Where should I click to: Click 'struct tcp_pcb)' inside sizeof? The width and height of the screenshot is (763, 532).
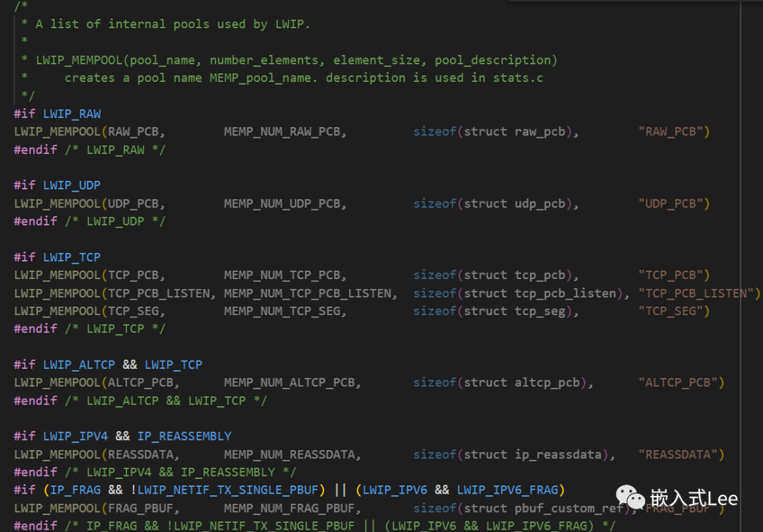(x=518, y=275)
